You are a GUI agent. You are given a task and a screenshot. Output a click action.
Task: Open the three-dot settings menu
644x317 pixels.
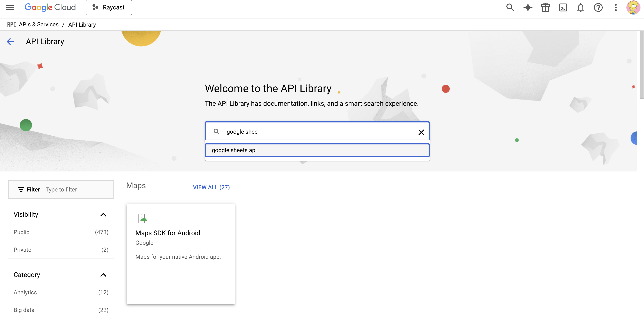615,7
